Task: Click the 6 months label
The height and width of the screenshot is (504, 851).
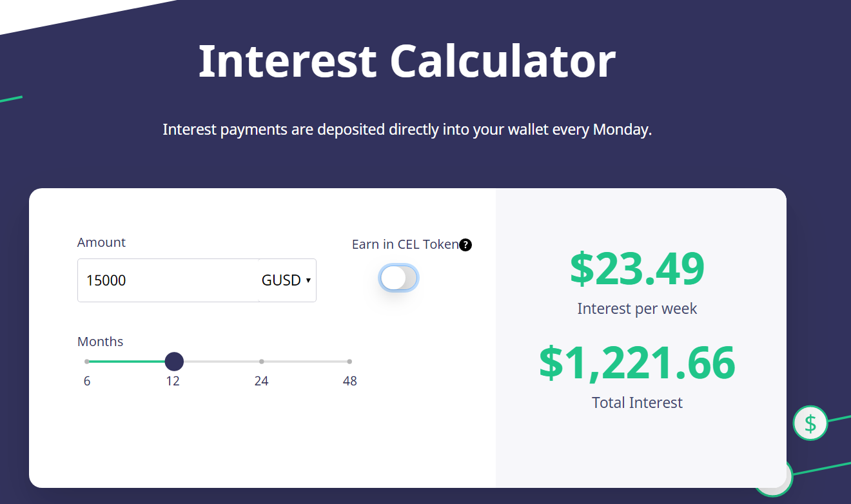Action: tap(87, 381)
